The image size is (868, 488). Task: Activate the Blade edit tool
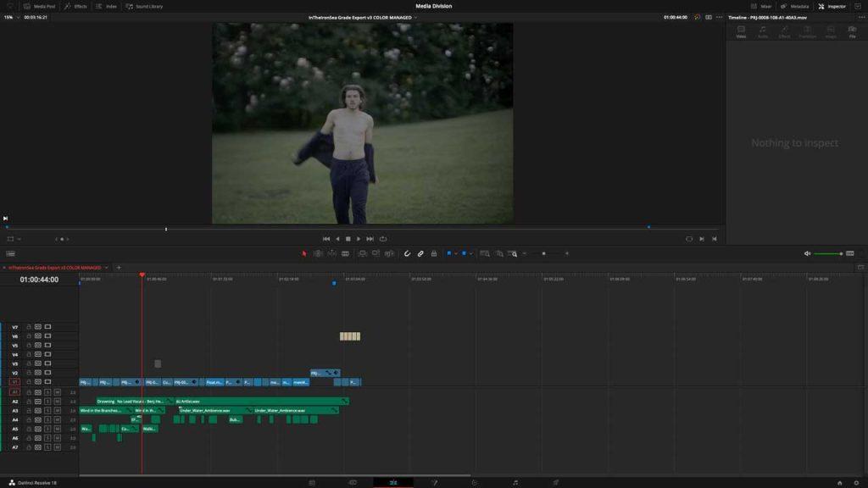pos(346,253)
